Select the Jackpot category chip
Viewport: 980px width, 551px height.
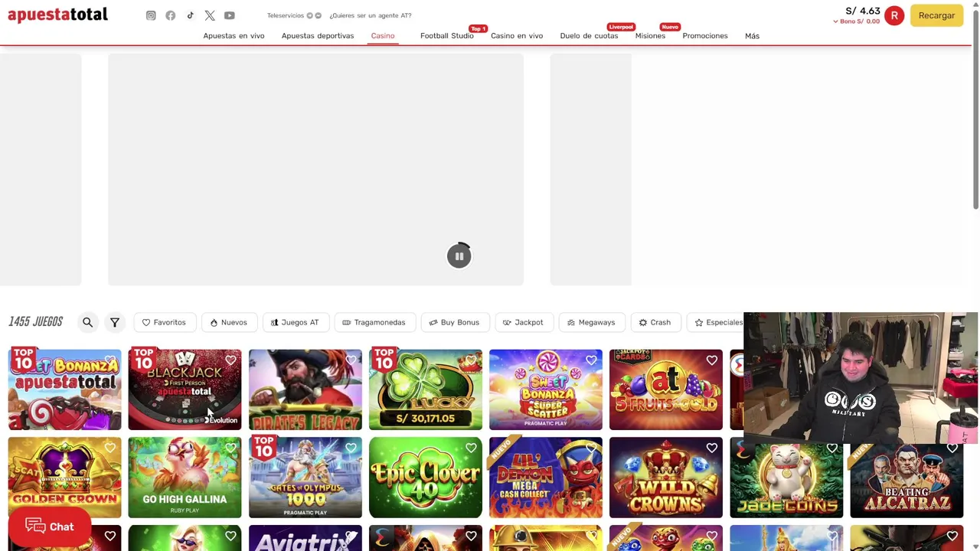(x=523, y=322)
